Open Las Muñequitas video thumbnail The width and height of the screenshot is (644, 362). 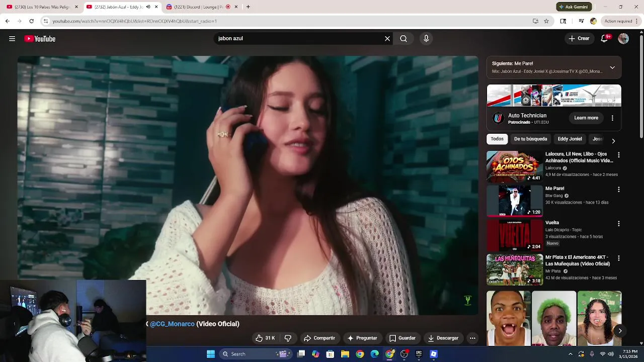point(515,269)
